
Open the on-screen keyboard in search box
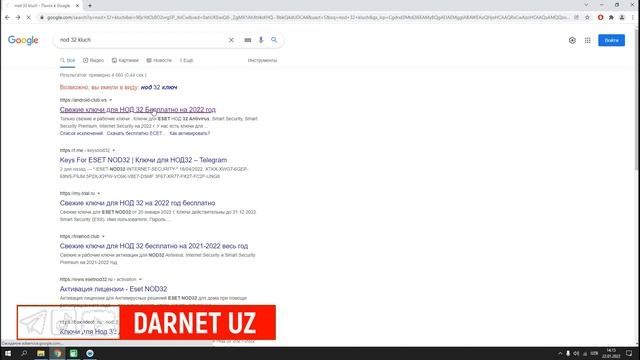click(x=248, y=40)
